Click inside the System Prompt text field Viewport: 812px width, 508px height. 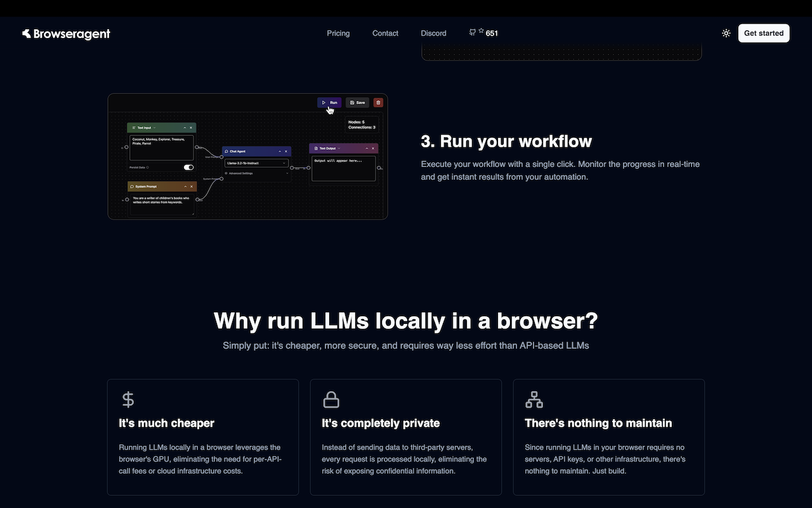(162, 202)
